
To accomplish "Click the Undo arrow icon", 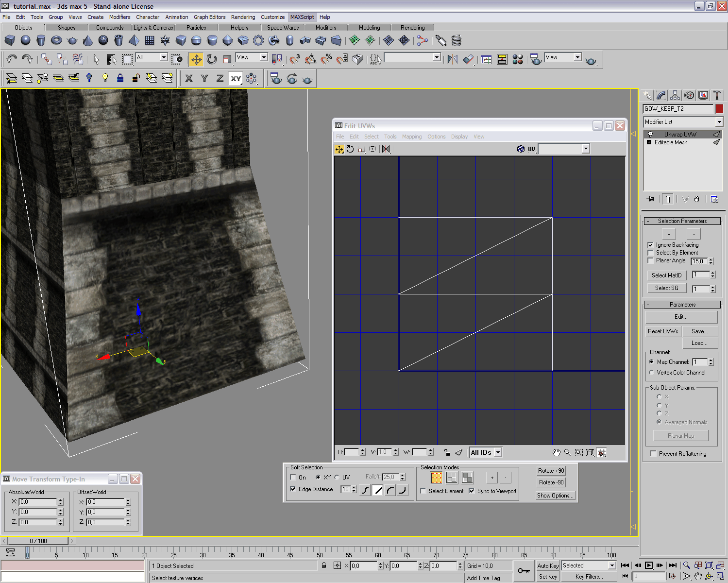I will point(12,59).
